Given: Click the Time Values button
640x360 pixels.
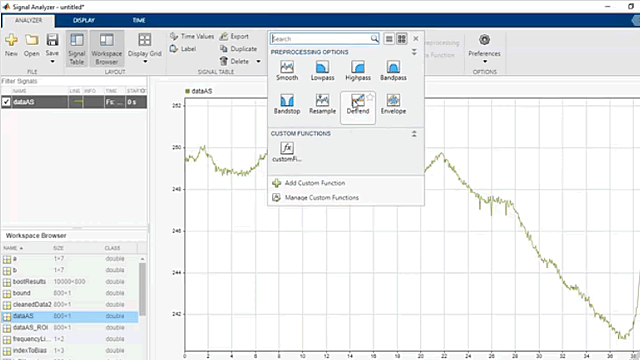Looking at the screenshot, I should point(192,36).
